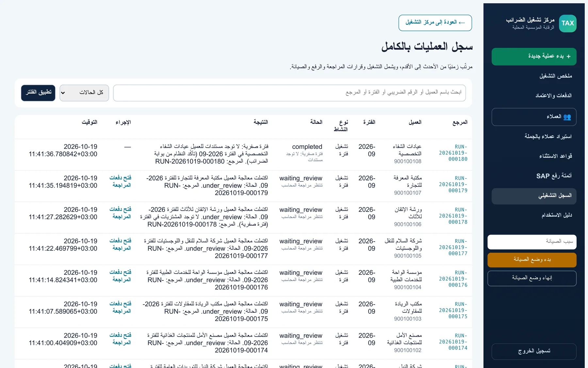Apply filter with تطبيق الفلتر button
Viewport: 588px width, 368px height.
tap(38, 93)
